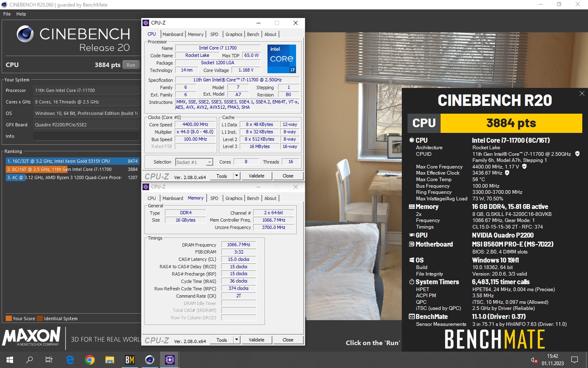Open SPD tab in upper CPU-Z window

pos(214,34)
